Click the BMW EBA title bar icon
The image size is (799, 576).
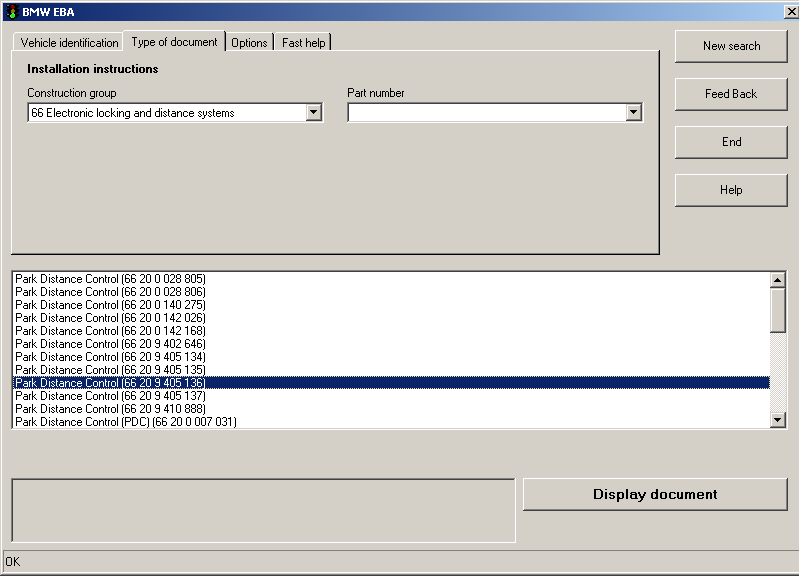(11, 12)
